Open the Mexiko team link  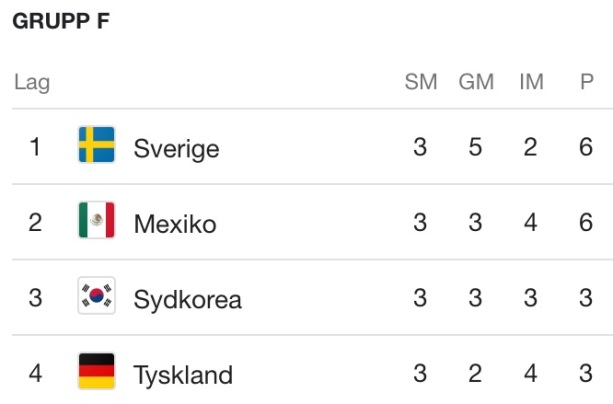click(175, 224)
